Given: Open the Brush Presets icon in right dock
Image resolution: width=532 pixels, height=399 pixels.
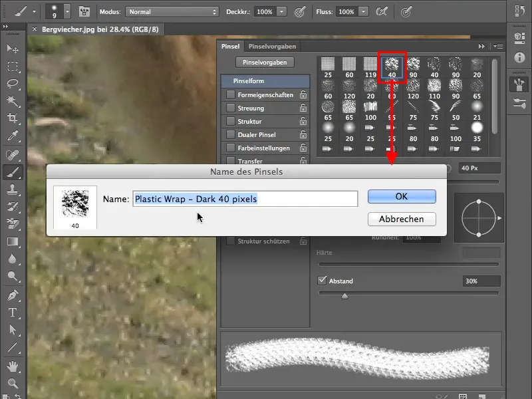Looking at the screenshot, I should [519, 103].
